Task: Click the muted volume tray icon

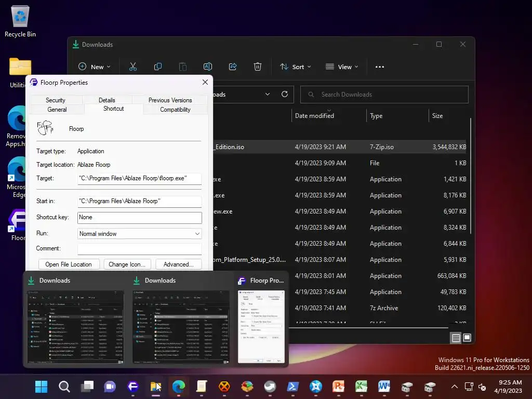Action: pos(482,387)
